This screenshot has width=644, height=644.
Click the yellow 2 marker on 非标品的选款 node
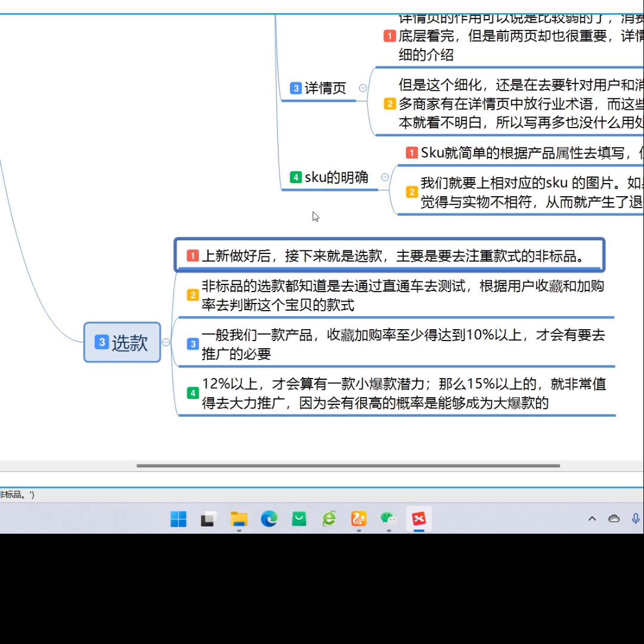(x=192, y=295)
